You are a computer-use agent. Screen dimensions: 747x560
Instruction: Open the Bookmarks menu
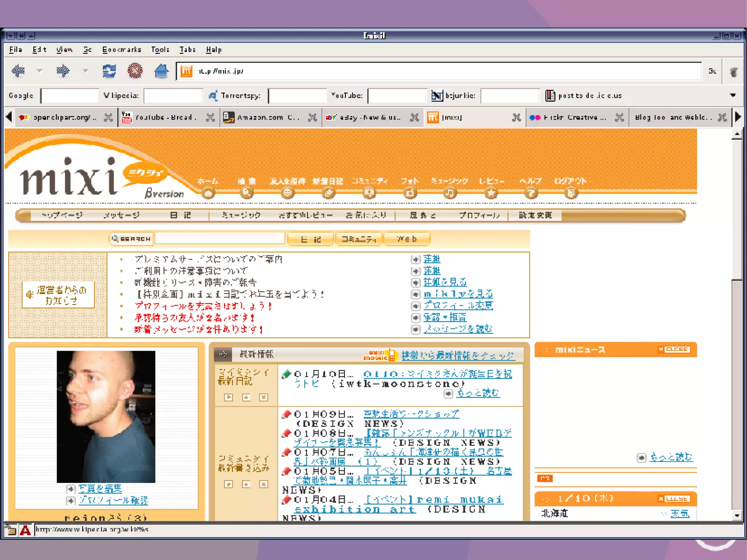(121, 50)
